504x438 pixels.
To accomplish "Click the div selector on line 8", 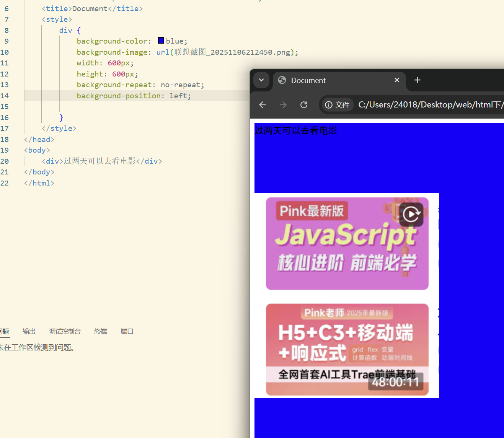I will click(x=65, y=30).
